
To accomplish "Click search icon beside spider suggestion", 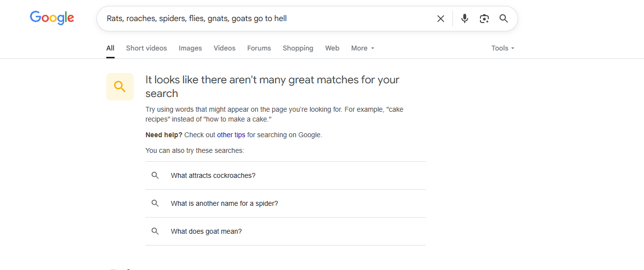I will click(x=155, y=203).
